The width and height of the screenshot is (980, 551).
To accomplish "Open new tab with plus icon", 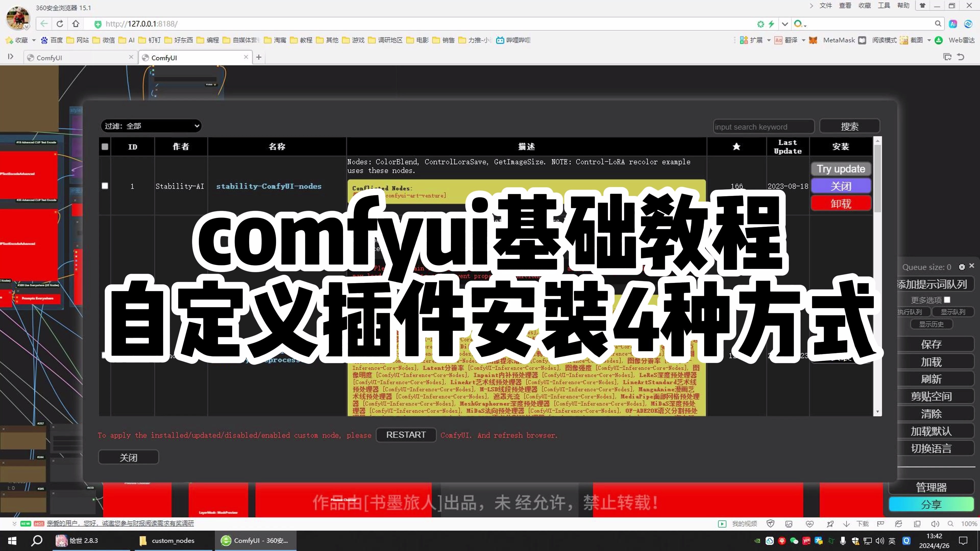I will 259,57.
